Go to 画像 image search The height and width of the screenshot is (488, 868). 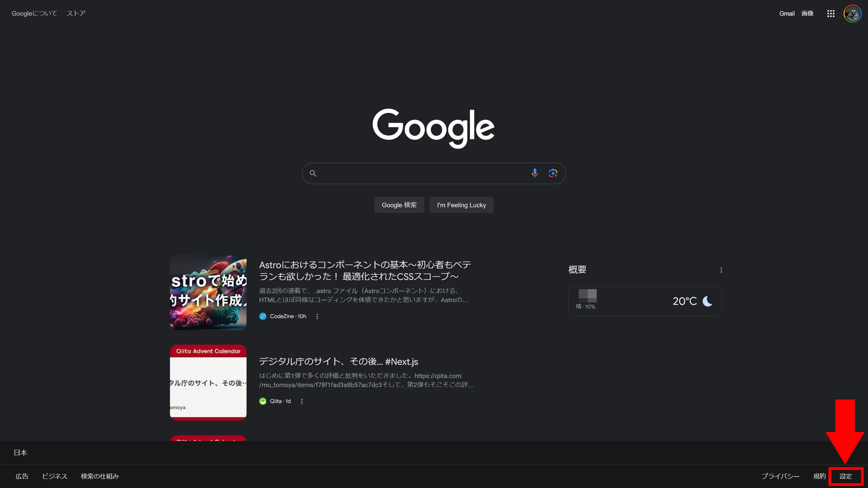click(x=807, y=14)
